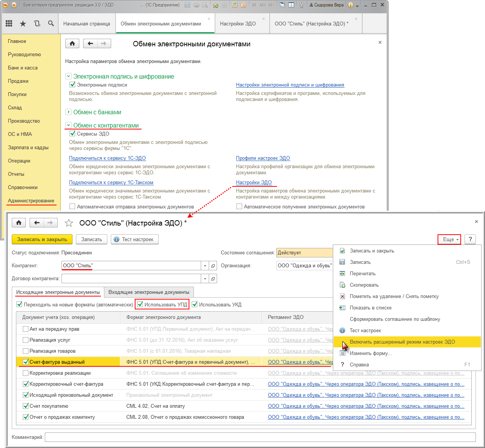This screenshot has height=448, width=485.
Task: Check Реализация товаров row checkbox
Action: coord(25,351)
